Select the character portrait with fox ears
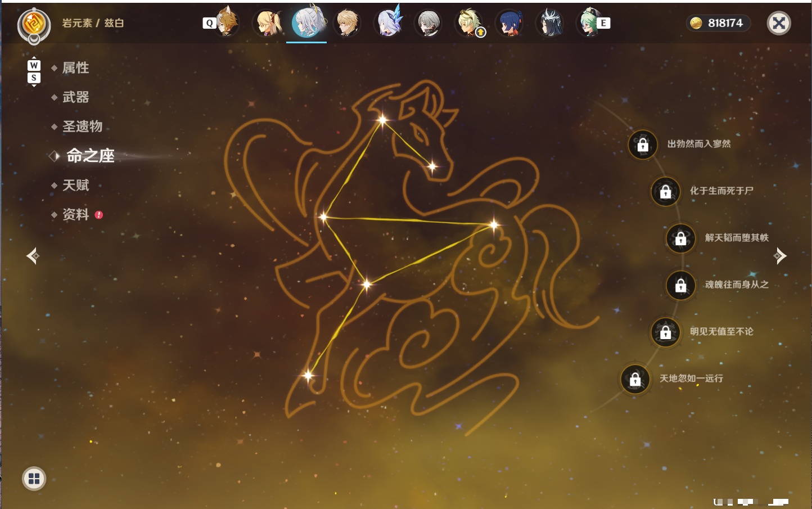812x509 pixels. (x=227, y=22)
